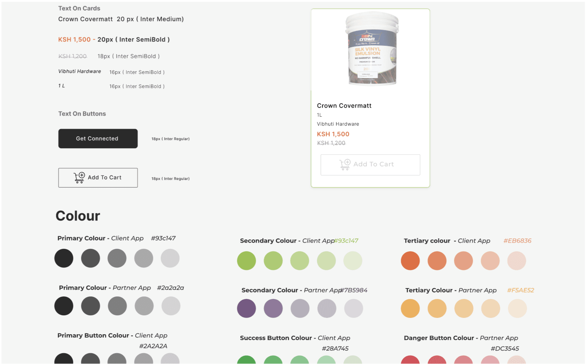Select the palest green Secondary Client App swatch
This screenshot has width=588, height=364.
353,260
